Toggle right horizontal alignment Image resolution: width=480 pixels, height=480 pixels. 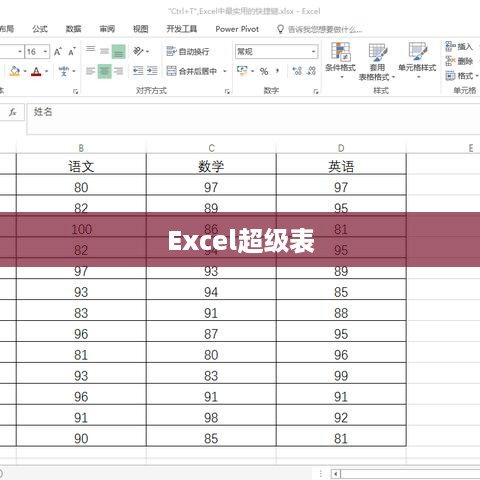click(118, 71)
